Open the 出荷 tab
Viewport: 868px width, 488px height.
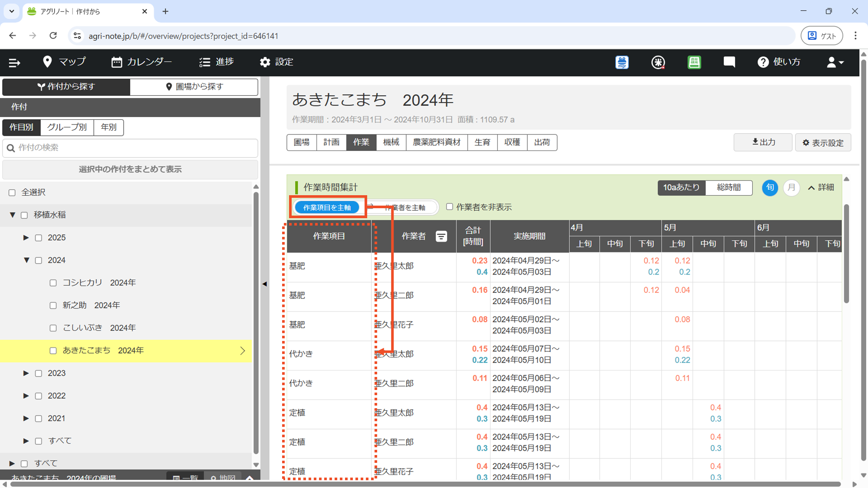point(542,142)
